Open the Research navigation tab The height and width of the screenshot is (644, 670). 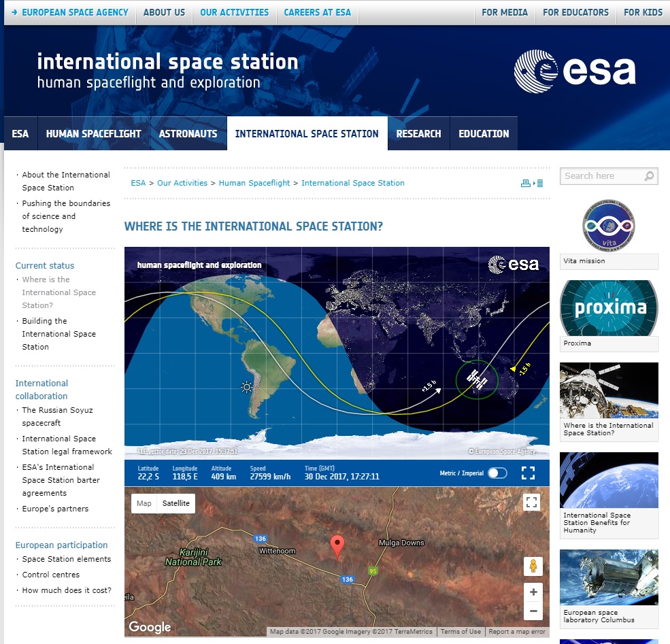click(x=418, y=133)
